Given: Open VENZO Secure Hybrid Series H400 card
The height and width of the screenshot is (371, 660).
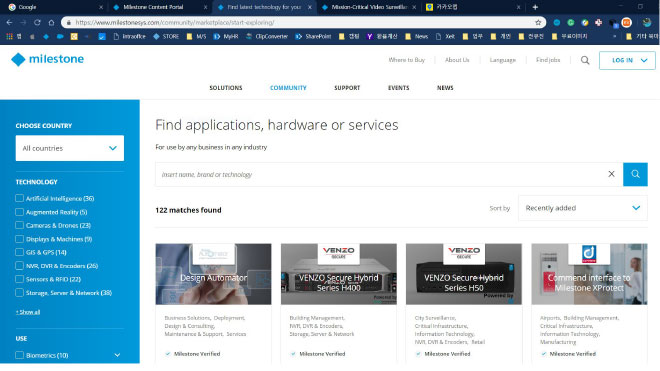Looking at the screenshot, I should 339,274.
